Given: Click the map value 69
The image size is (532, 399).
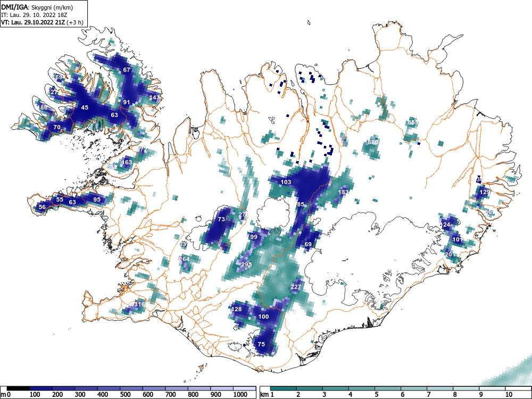Looking at the screenshot, I should click(x=308, y=244).
